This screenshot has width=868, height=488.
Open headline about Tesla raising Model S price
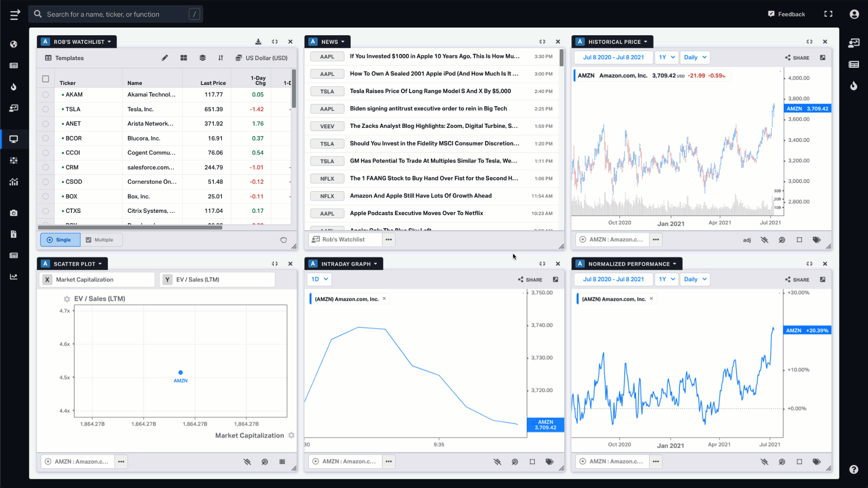430,91
